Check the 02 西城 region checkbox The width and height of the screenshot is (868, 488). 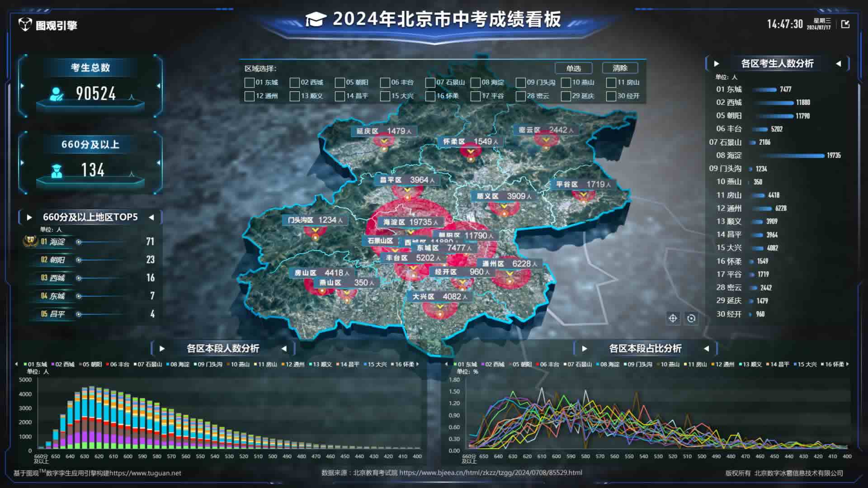point(294,82)
